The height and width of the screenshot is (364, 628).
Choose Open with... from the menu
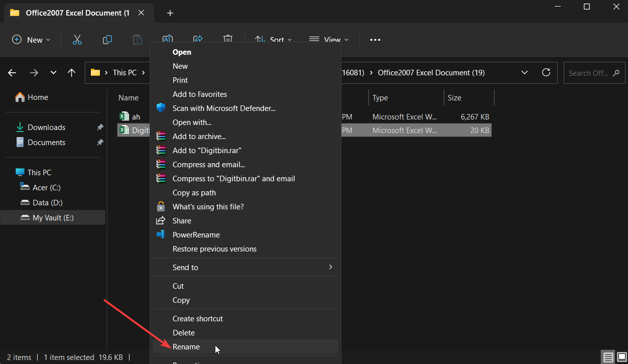click(x=245, y=122)
